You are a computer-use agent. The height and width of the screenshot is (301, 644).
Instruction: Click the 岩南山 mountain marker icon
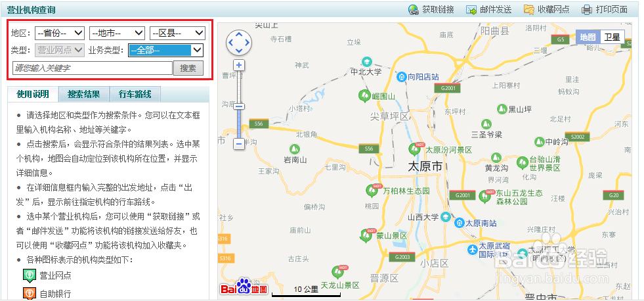point(294,149)
